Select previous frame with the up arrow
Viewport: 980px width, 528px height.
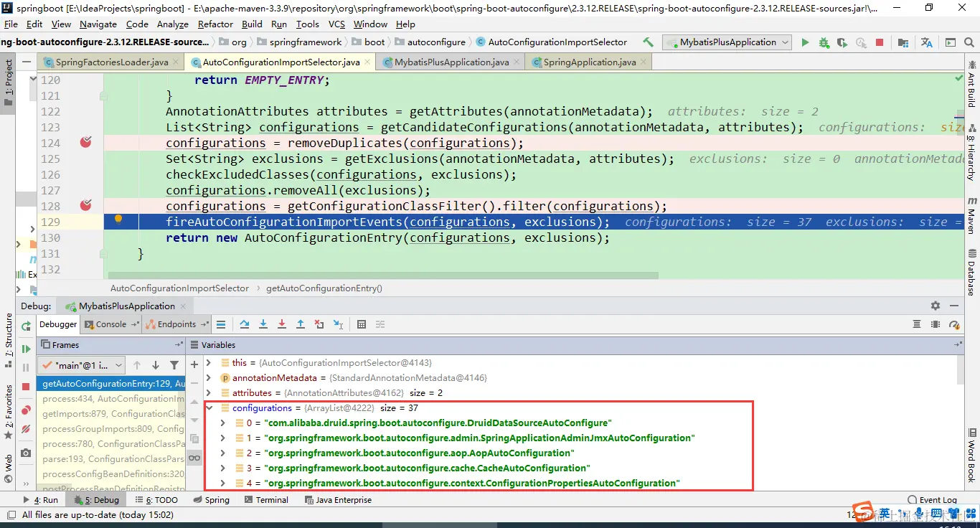[x=137, y=365]
